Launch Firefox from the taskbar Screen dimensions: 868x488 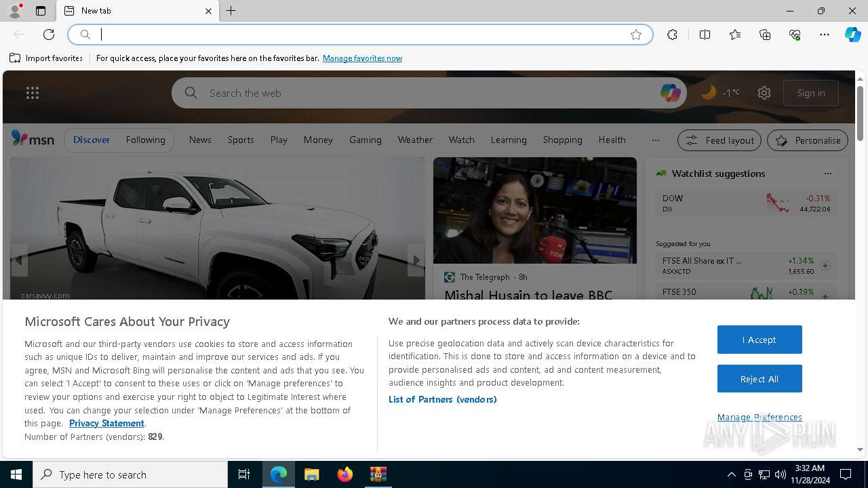coord(345,474)
